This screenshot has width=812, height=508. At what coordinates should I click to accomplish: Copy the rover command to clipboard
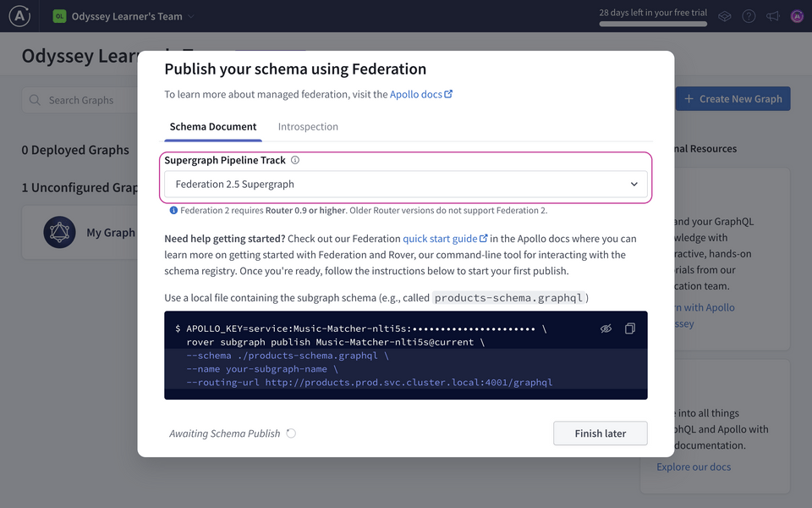pos(629,329)
